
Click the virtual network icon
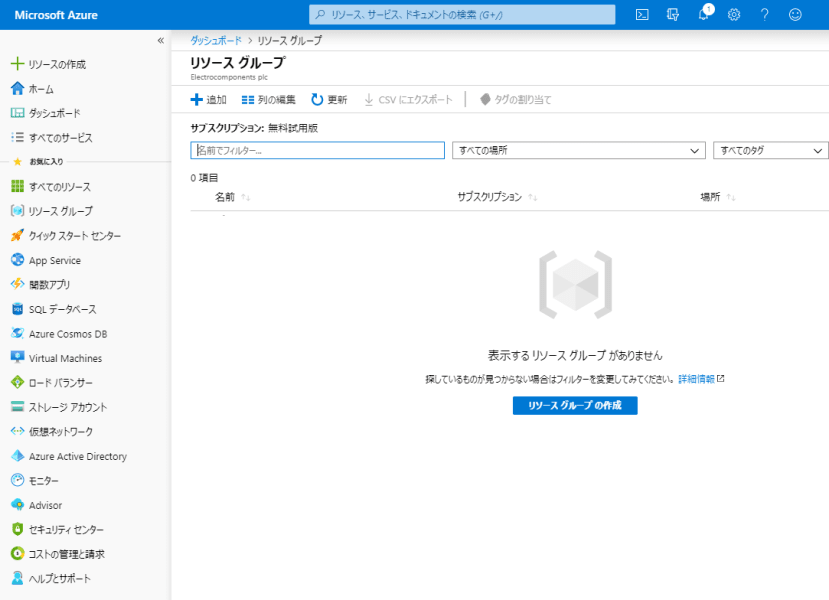coord(17,431)
